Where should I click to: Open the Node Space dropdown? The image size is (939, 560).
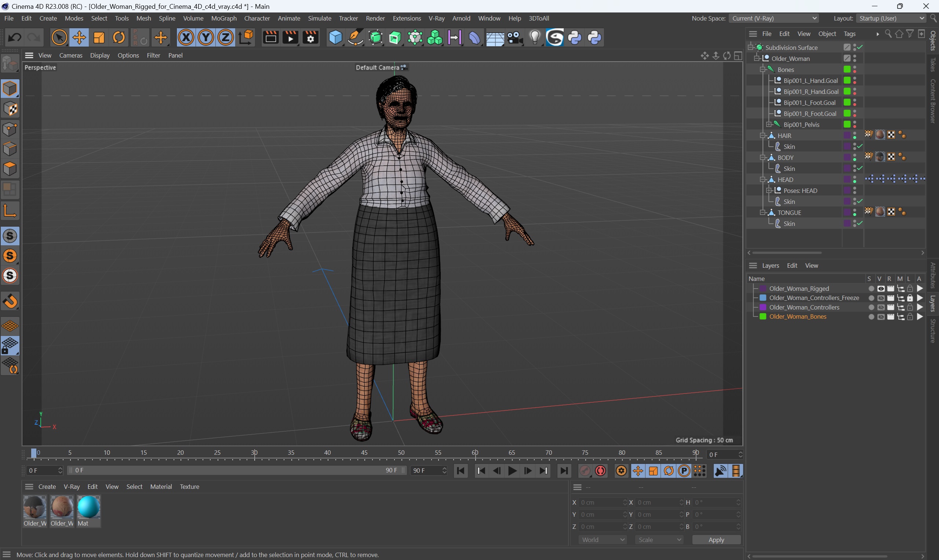[774, 18]
